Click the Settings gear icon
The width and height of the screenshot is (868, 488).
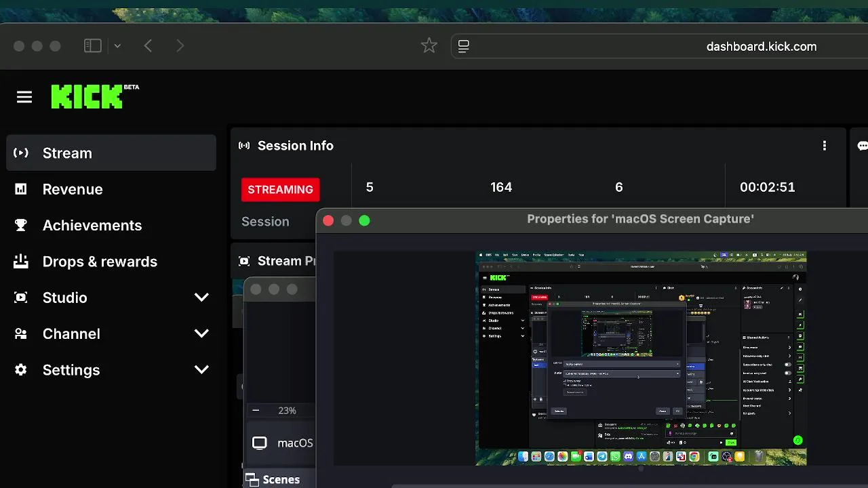pyautogui.click(x=21, y=369)
